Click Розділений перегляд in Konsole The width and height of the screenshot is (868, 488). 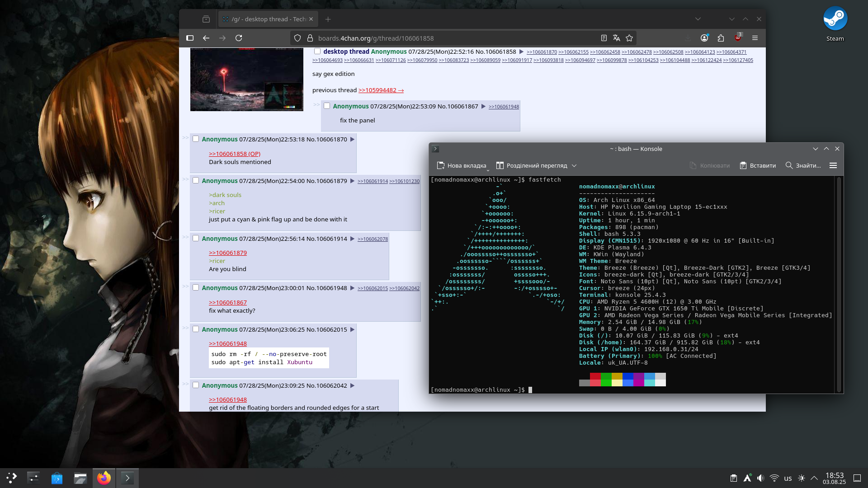[x=532, y=165]
